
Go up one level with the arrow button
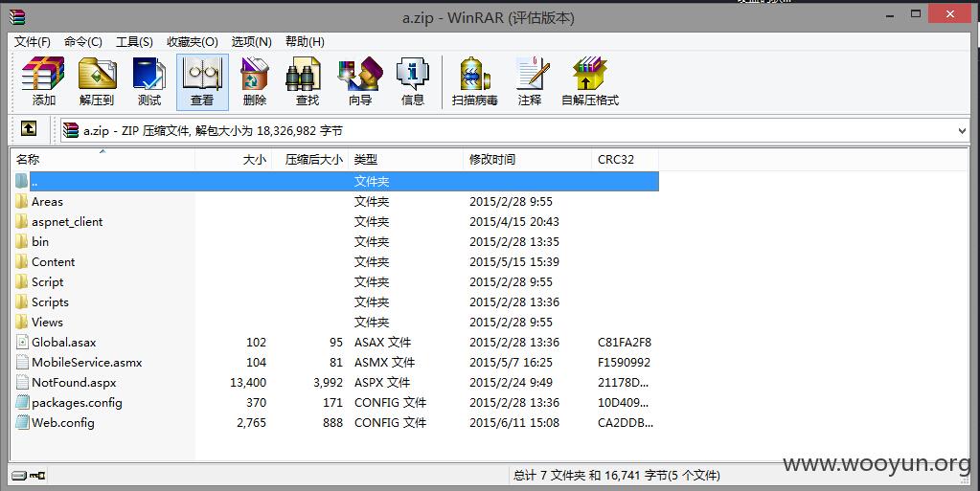click(x=29, y=128)
